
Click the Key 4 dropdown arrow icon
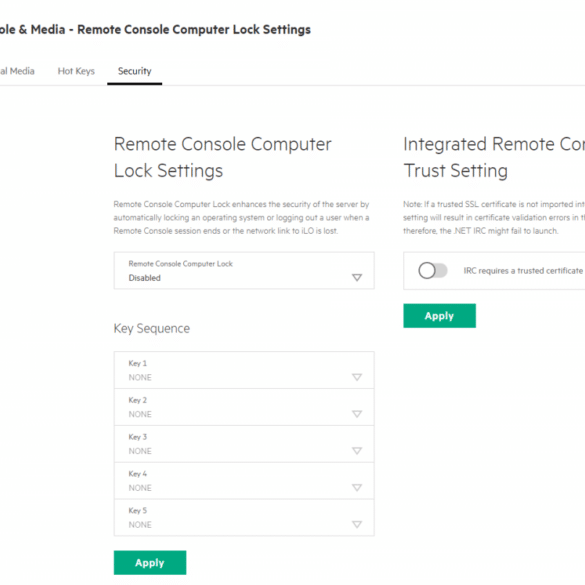tap(357, 488)
